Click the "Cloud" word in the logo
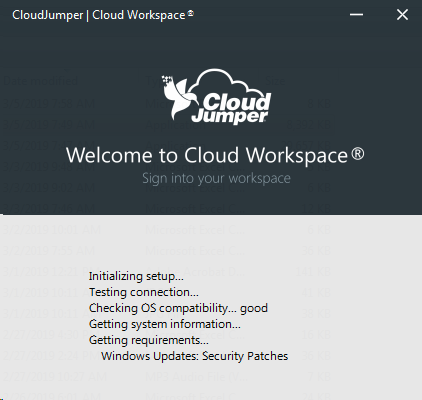This screenshot has height=400, width=422. tap(237, 102)
